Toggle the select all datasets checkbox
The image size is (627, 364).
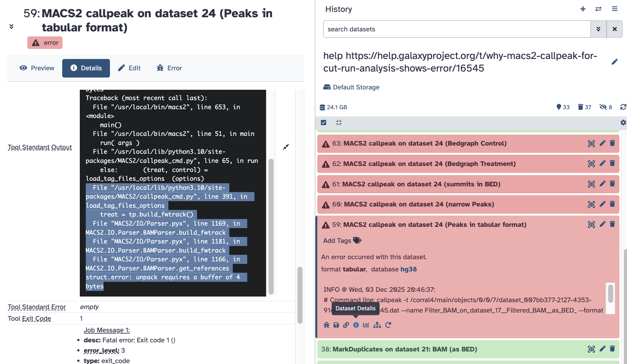click(x=324, y=123)
